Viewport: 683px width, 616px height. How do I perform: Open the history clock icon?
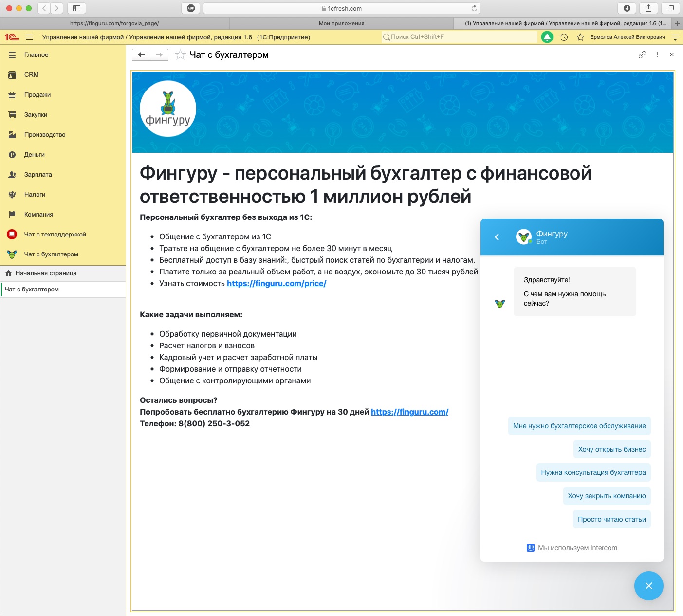[x=564, y=37]
